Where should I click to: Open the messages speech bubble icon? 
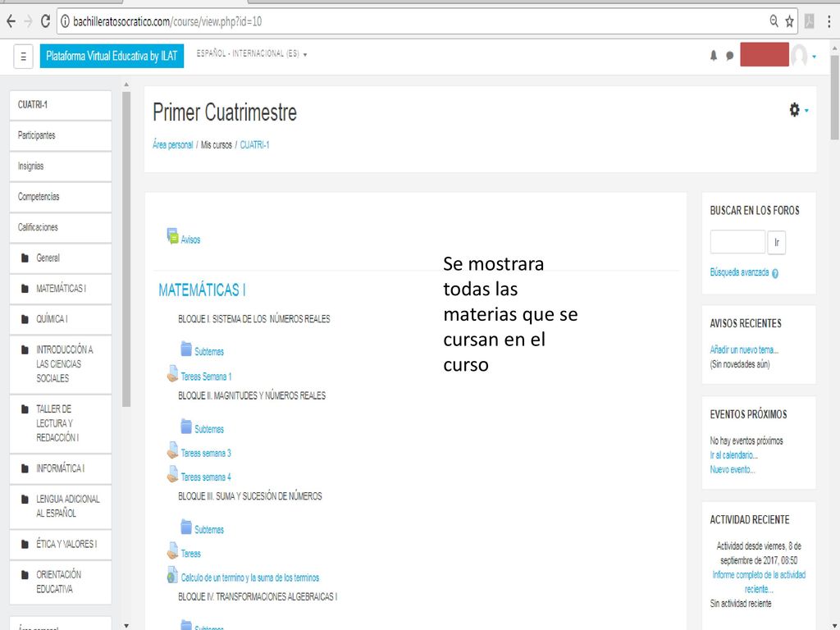point(729,56)
